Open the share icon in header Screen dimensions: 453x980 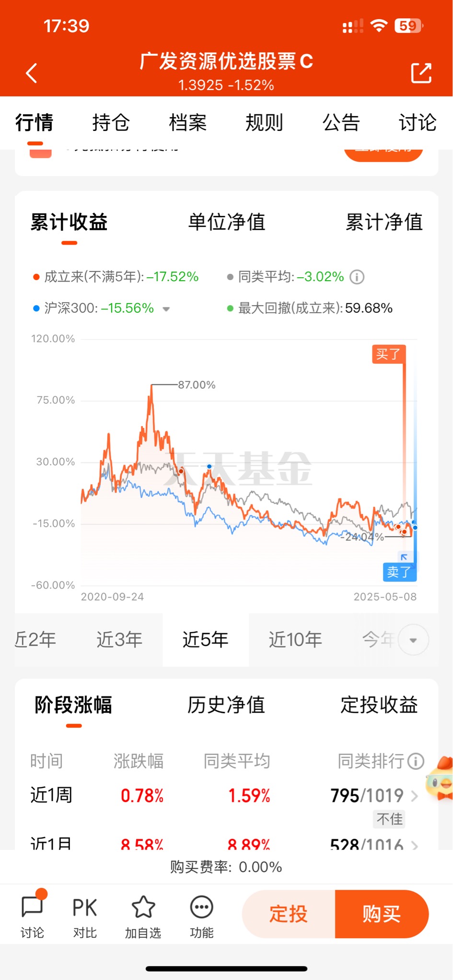(x=421, y=73)
